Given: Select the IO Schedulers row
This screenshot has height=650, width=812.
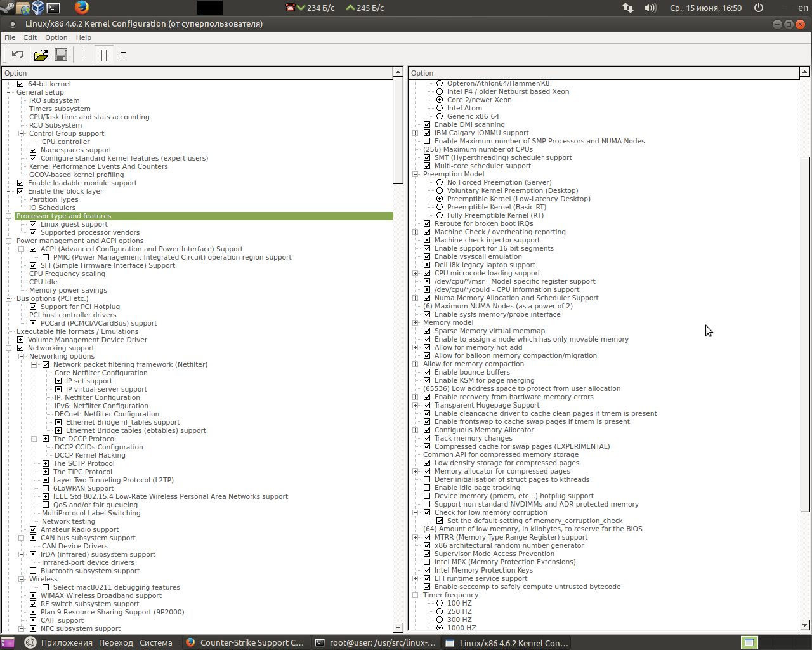Looking at the screenshot, I should (x=53, y=208).
